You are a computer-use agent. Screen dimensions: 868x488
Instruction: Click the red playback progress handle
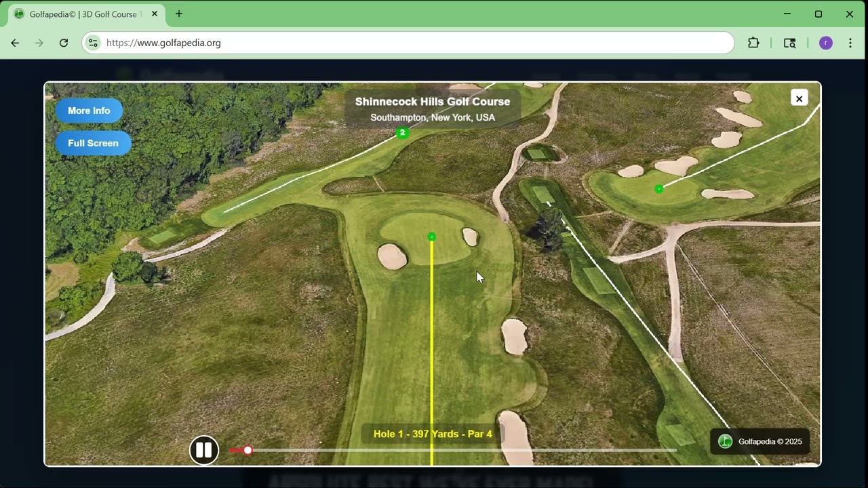248,450
